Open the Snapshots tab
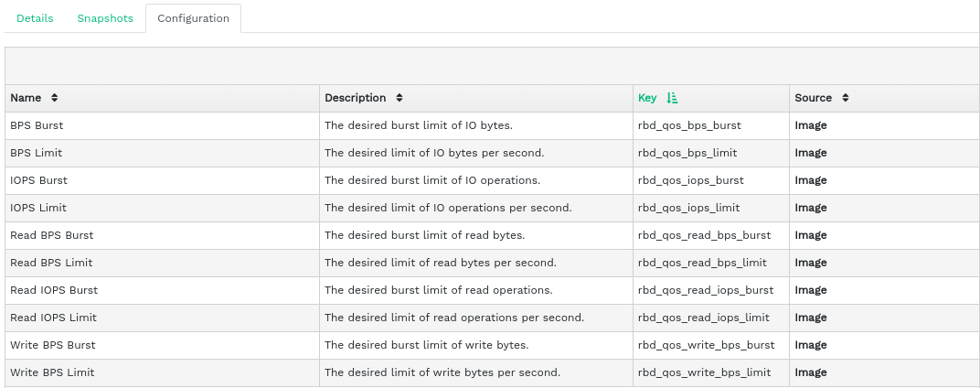The image size is (980, 388). pos(105,18)
